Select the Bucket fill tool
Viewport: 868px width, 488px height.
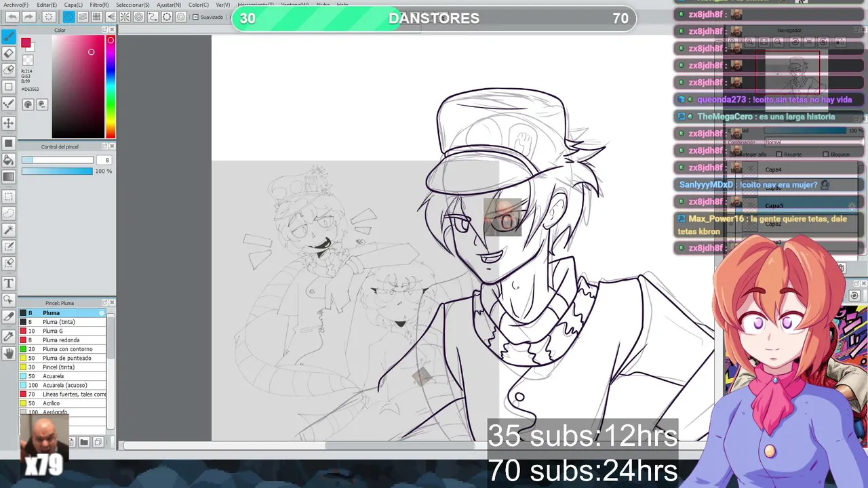tap(9, 160)
